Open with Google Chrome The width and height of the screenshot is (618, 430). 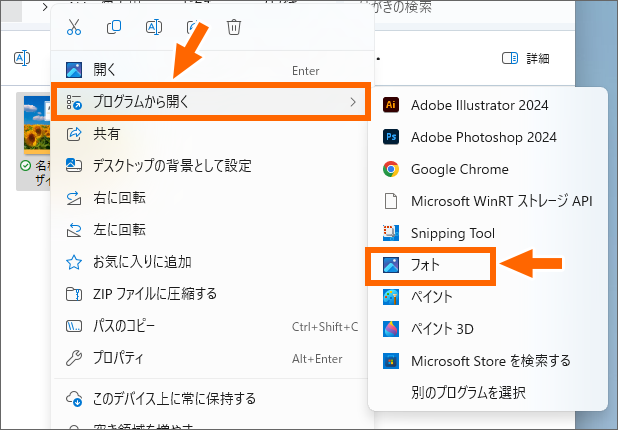click(488, 169)
